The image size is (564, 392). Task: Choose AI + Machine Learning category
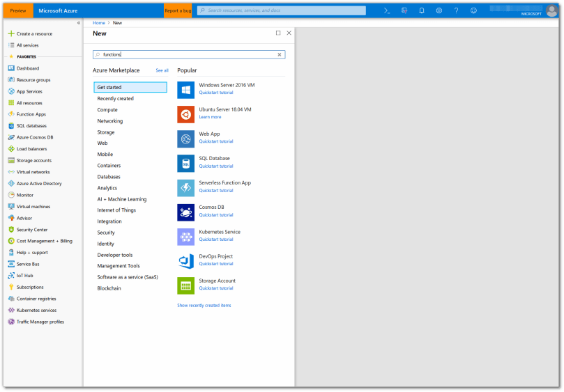point(122,199)
